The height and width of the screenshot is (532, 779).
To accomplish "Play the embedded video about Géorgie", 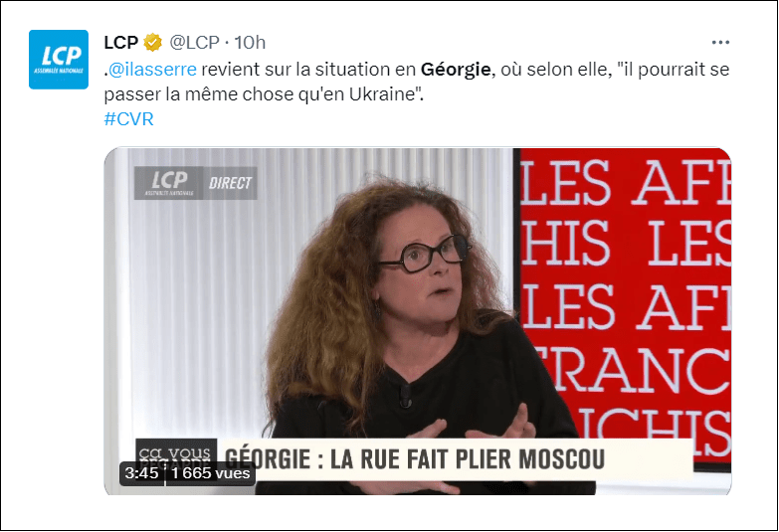I will tap(417, 321).
